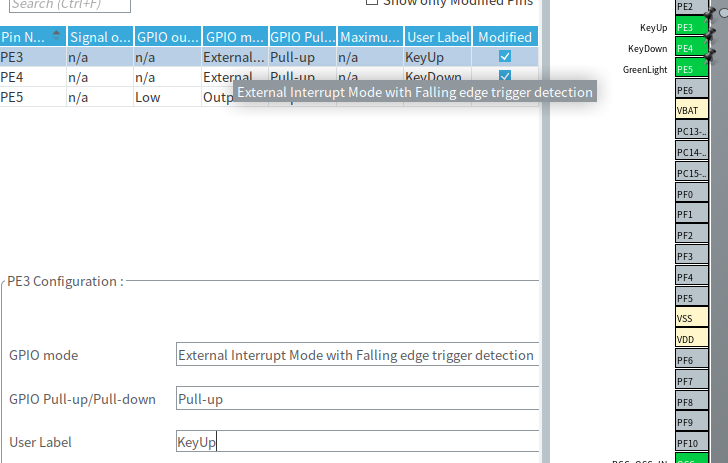The image size is (728, 463).
Task: Select the VBAT power pin on the chip
Action: (x=691, y=111)
